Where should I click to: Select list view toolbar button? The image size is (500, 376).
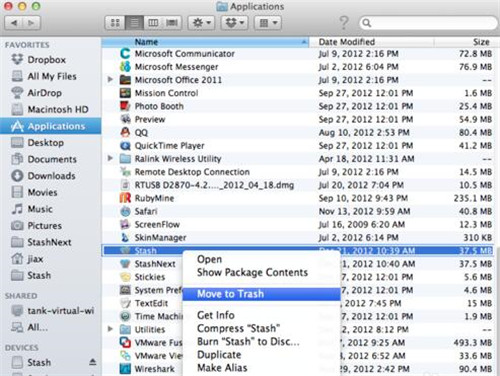[x=134, y=23]
